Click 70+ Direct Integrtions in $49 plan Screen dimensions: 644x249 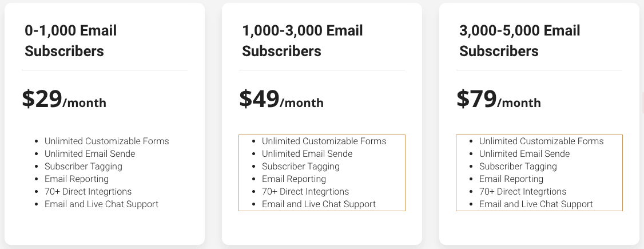click(x=305, y=192)
